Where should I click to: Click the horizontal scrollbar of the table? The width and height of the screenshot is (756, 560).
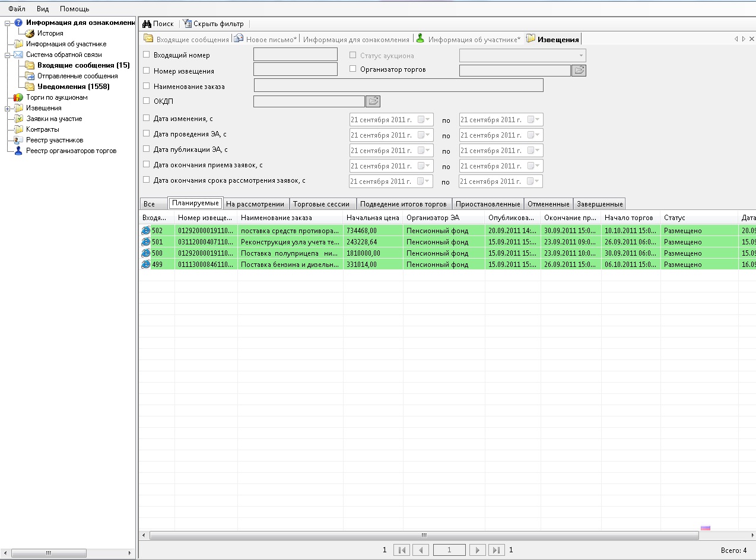tap(424, 535)
